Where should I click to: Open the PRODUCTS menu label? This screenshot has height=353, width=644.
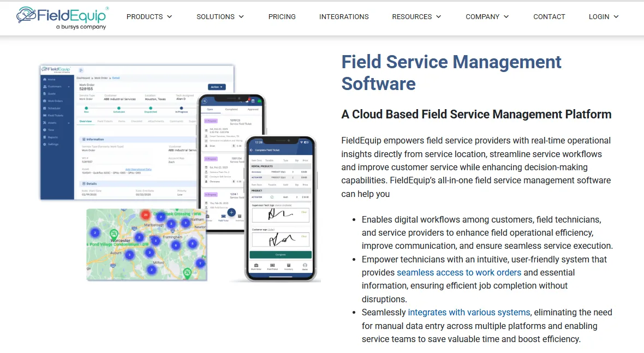coord(145,17)
